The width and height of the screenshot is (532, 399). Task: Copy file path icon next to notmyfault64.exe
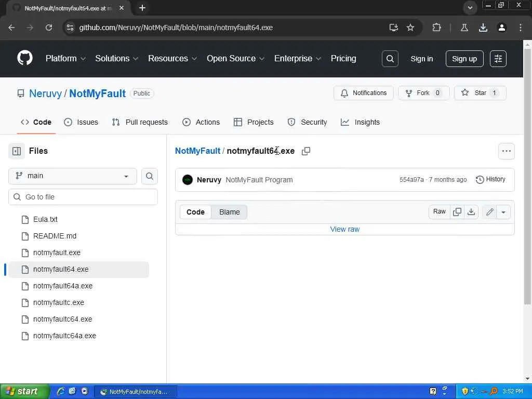click(x=305, y=151)
